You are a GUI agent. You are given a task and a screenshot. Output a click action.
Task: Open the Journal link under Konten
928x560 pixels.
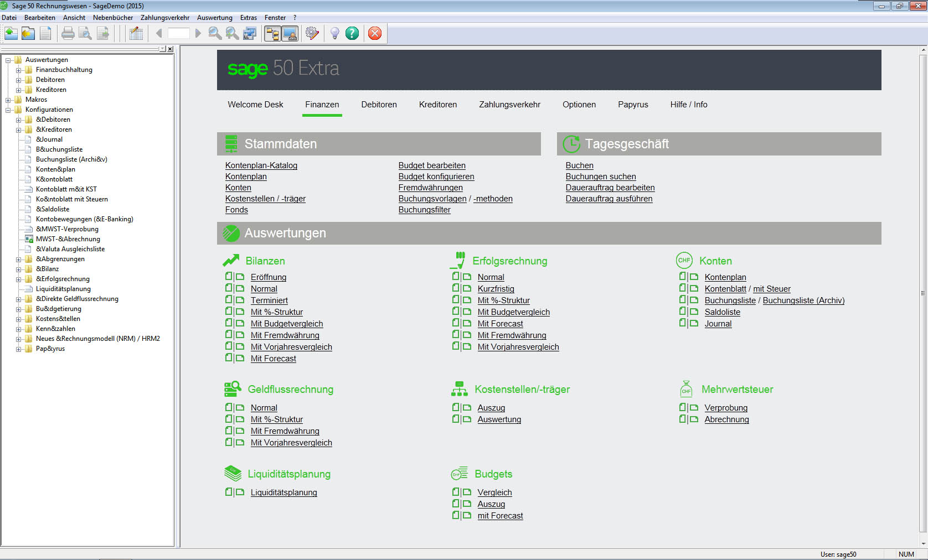click(718, 324)
